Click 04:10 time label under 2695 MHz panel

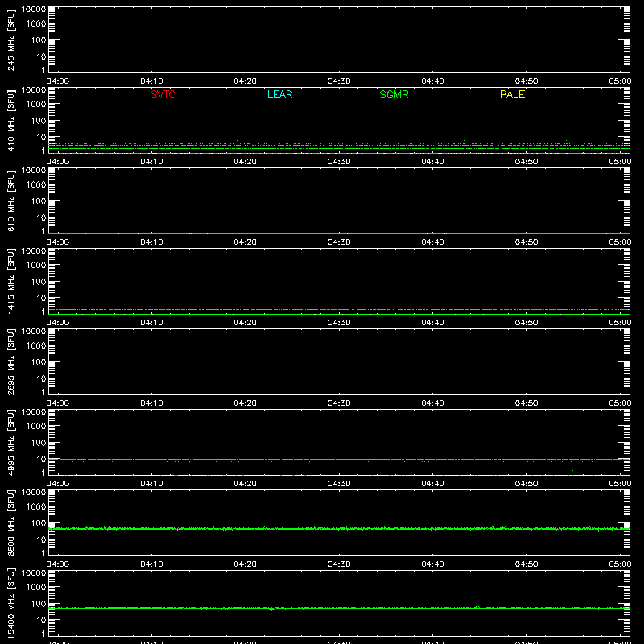pyautogui.click(x=151, y=403)
